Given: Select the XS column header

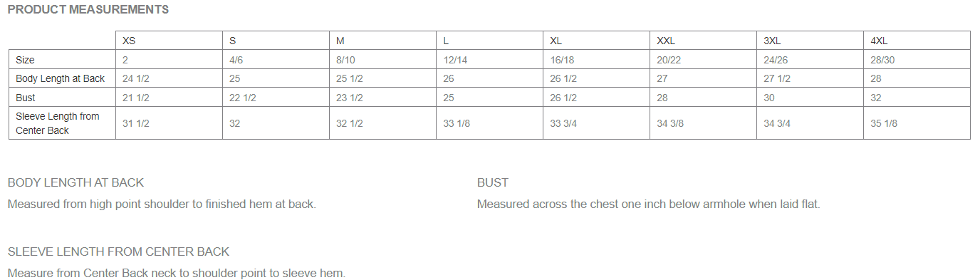Looking at the screenshot, I should [169, 41].
